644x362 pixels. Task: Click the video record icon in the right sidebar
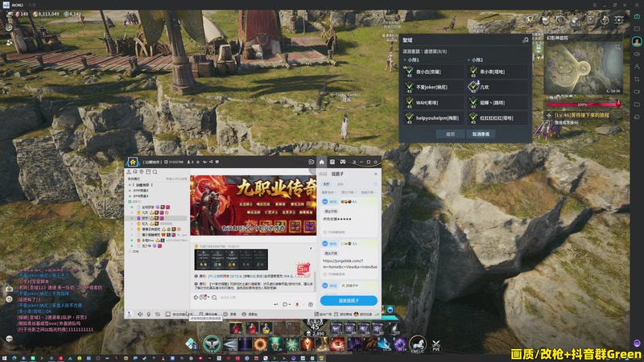(x=637, y=92)
